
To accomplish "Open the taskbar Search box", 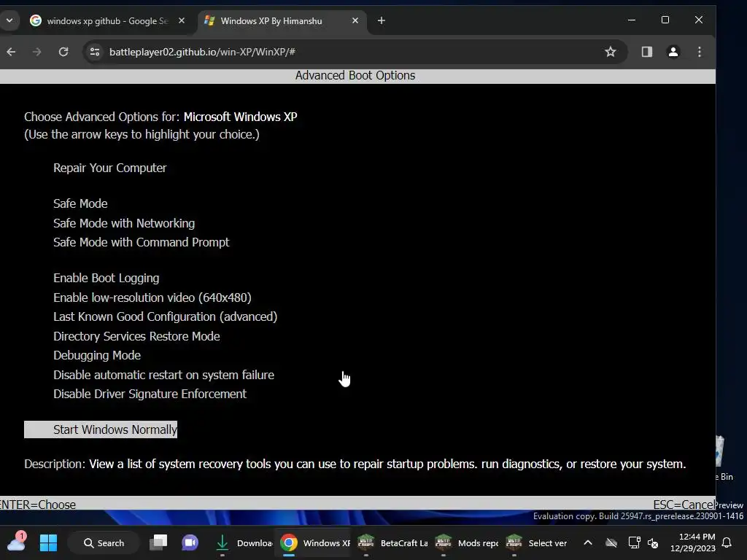I will tap(104, 542).
